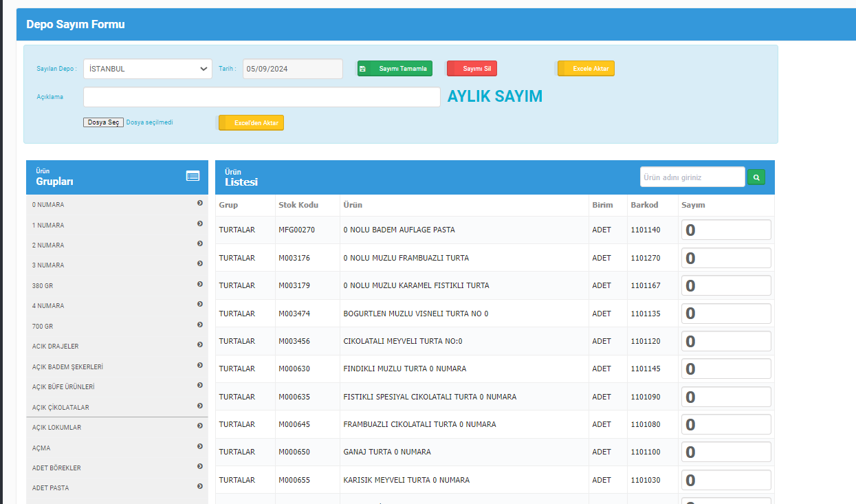Click the Ürün adını giriniz search field
Viewport: 856px width, 504px height.
click(x=692, y=177)
